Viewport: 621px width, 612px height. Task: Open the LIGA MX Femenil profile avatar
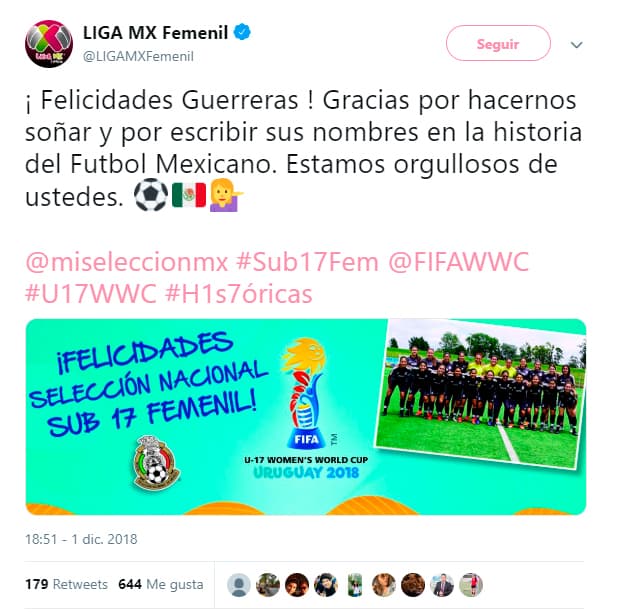(49, 44)
